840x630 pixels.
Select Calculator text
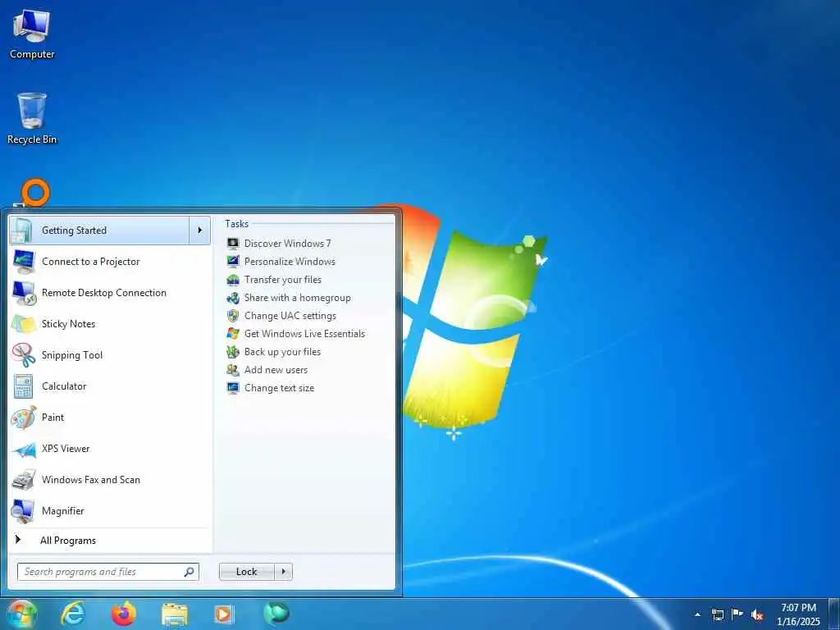point(64,386)
